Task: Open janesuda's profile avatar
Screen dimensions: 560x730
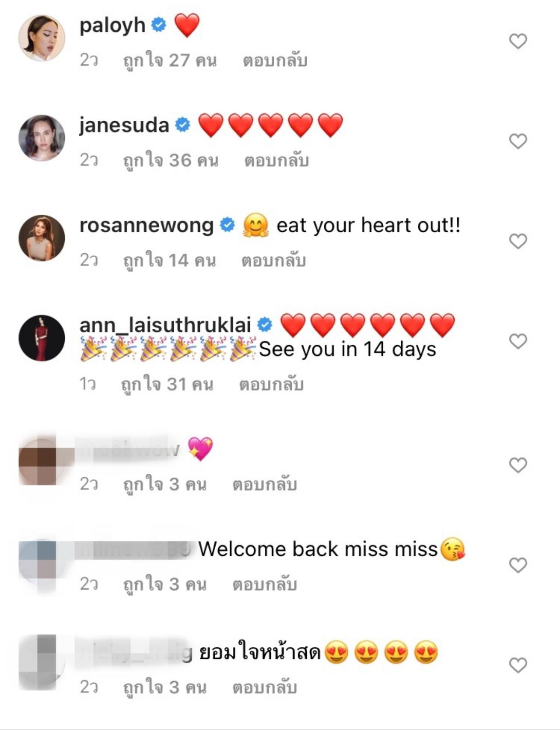Action: (x=42, y=138)
